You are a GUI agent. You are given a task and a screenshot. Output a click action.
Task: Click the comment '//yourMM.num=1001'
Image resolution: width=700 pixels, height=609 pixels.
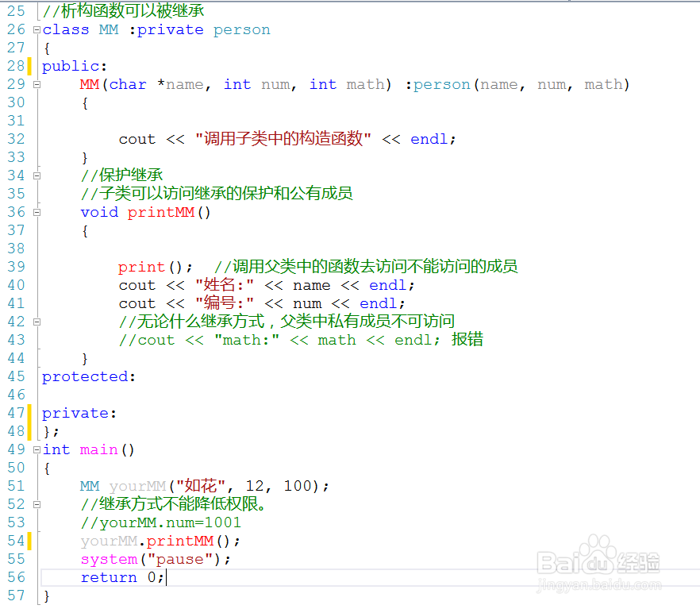click(x=160, y=522)
